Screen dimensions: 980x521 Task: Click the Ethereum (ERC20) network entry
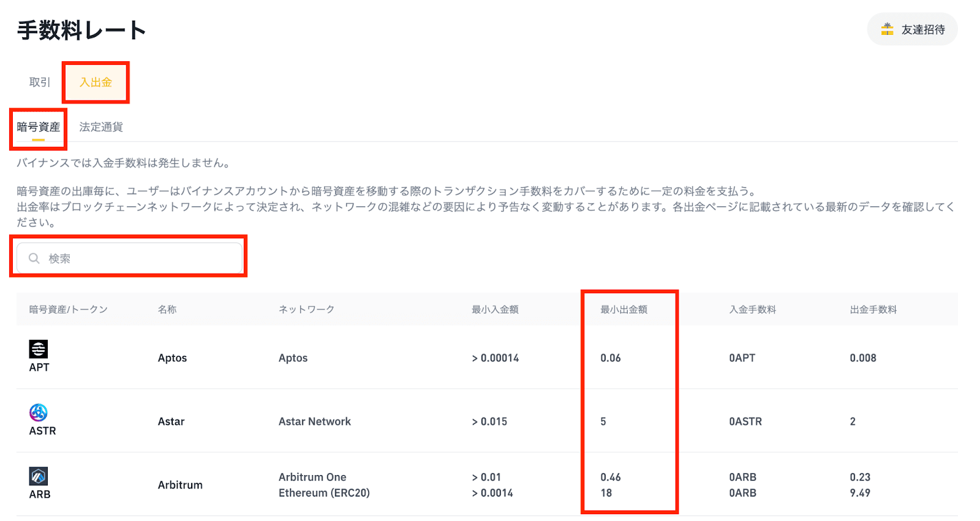[x=324, y=493]
